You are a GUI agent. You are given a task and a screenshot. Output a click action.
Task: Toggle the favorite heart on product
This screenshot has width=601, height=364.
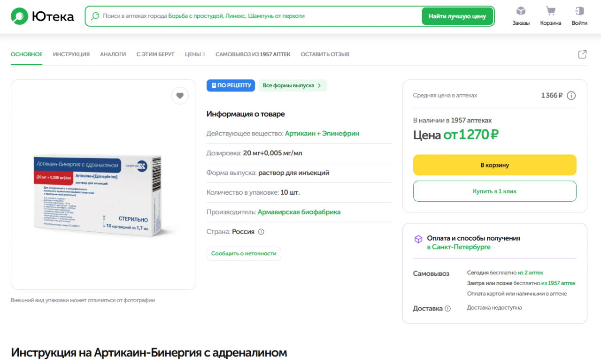(179, 96)
